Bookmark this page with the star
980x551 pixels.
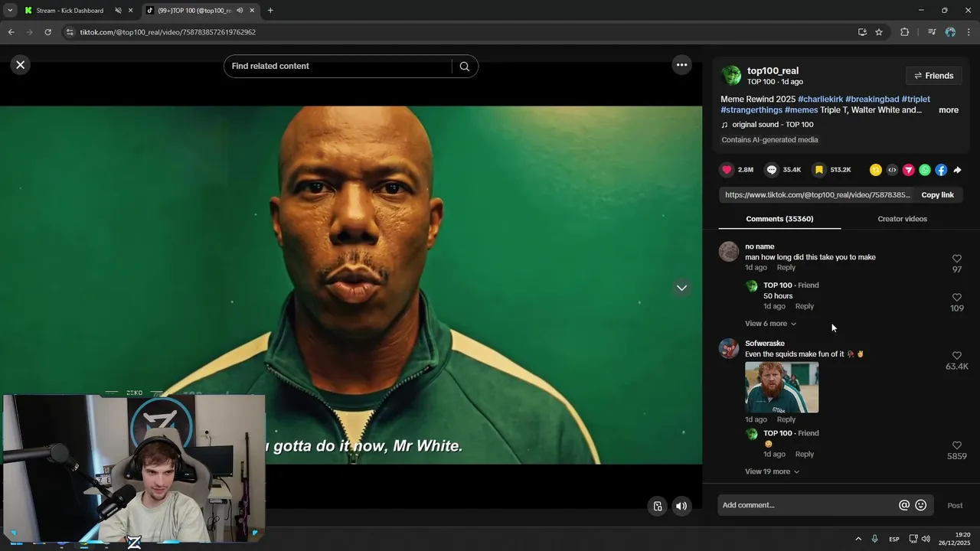pos(879,32)
